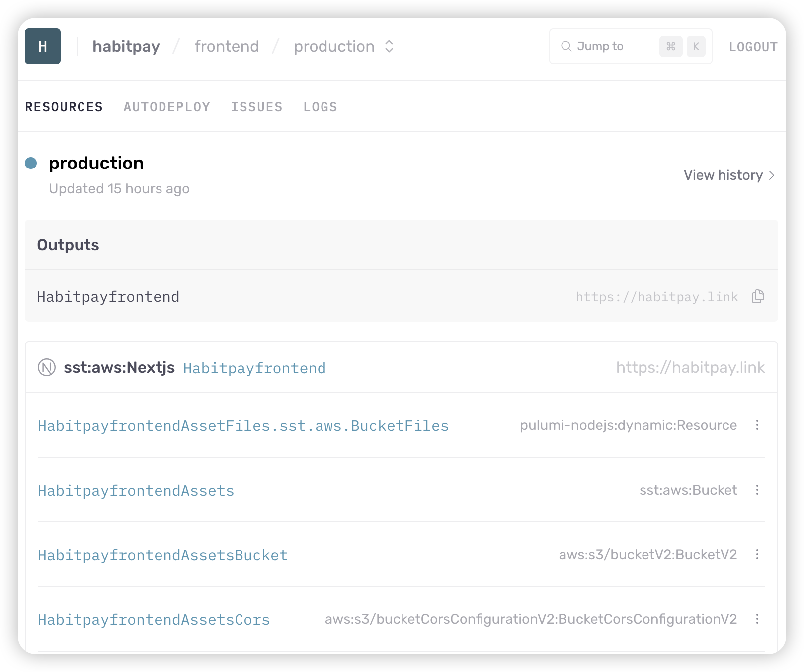Open options menu for HabitpayfrontendAssetsCors row

coord(757,619)
